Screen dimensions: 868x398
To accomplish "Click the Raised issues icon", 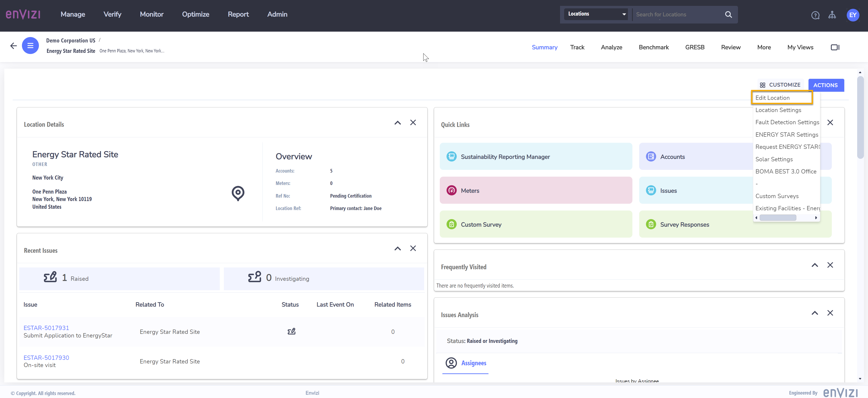I will point(50,277).
